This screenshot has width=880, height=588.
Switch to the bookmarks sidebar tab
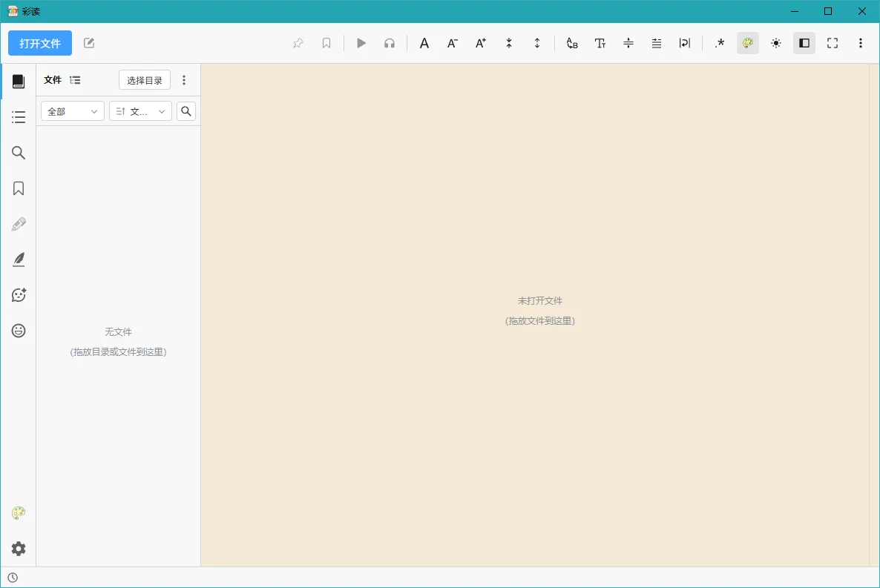[19, 188]
